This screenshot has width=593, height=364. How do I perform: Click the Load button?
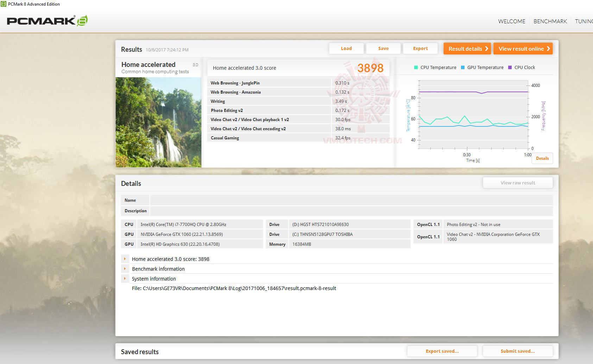click(x=346, y=49)
